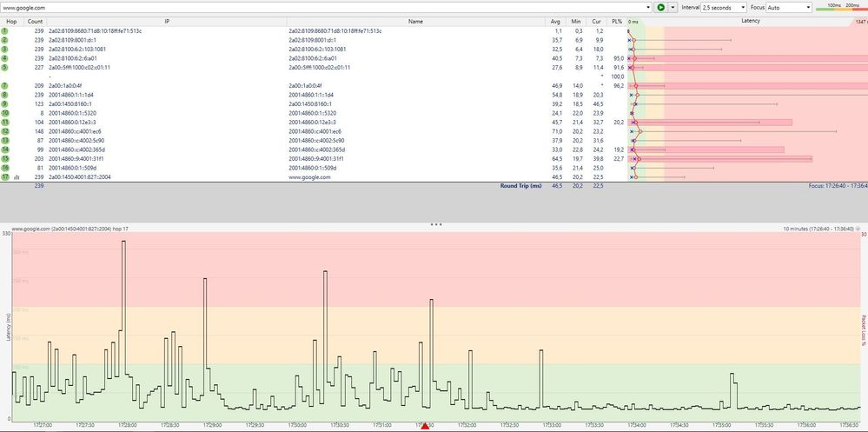The width and height of the screenshot is (868, 432).
Task: Sort by the Avg column header
Action: [x=555, y=21]
